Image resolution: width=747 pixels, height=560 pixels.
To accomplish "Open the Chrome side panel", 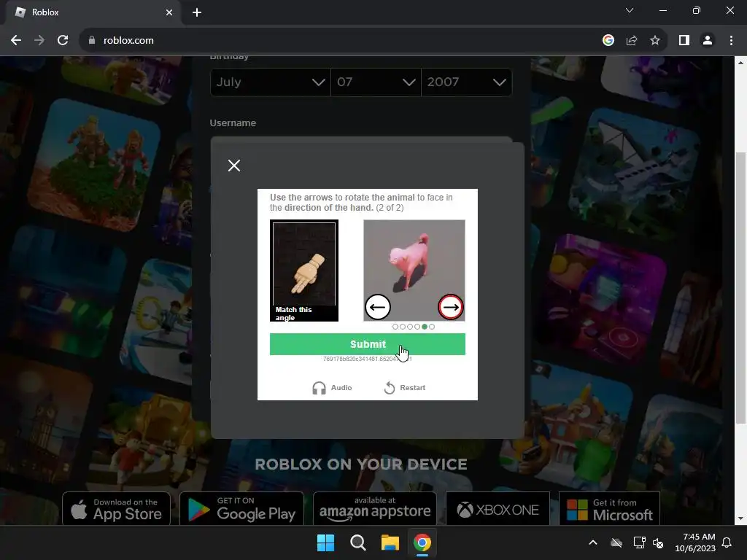I will 684,41.
